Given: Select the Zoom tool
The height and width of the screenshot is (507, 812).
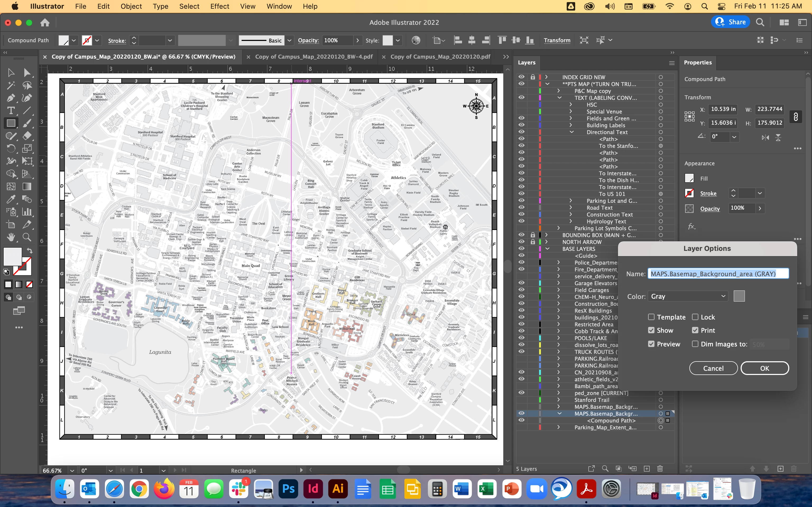Looking at the screenshot, I should pos(27,237).
